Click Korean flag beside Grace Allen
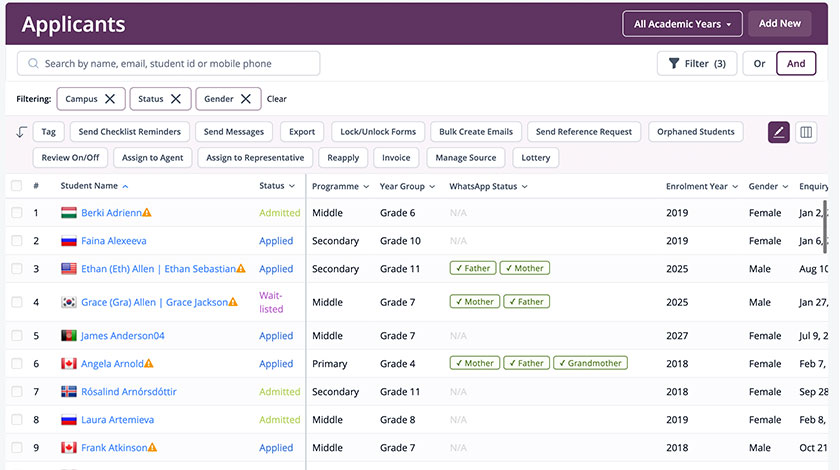The height and width of the screenshot is (470, 840). (69, 302)
